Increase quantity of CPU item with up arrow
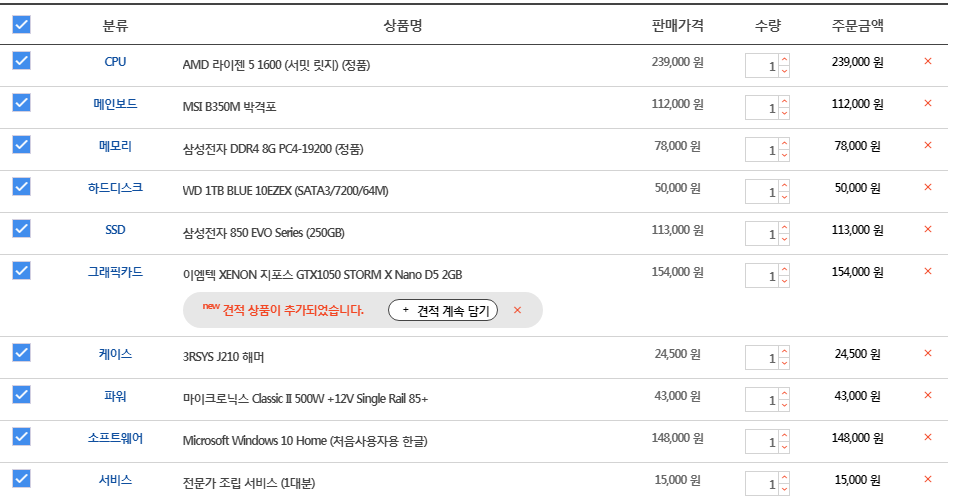 click(784, 60)
